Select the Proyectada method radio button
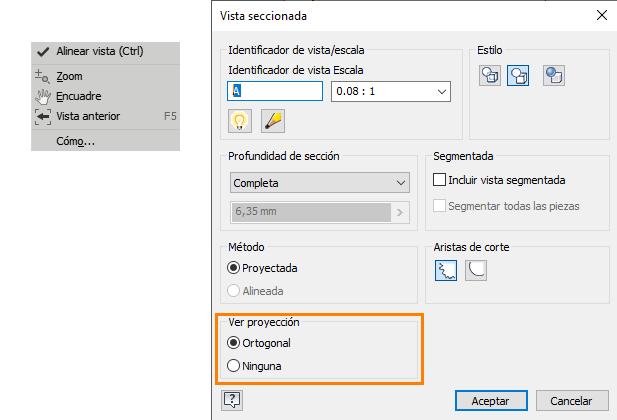 coord(235,268)
